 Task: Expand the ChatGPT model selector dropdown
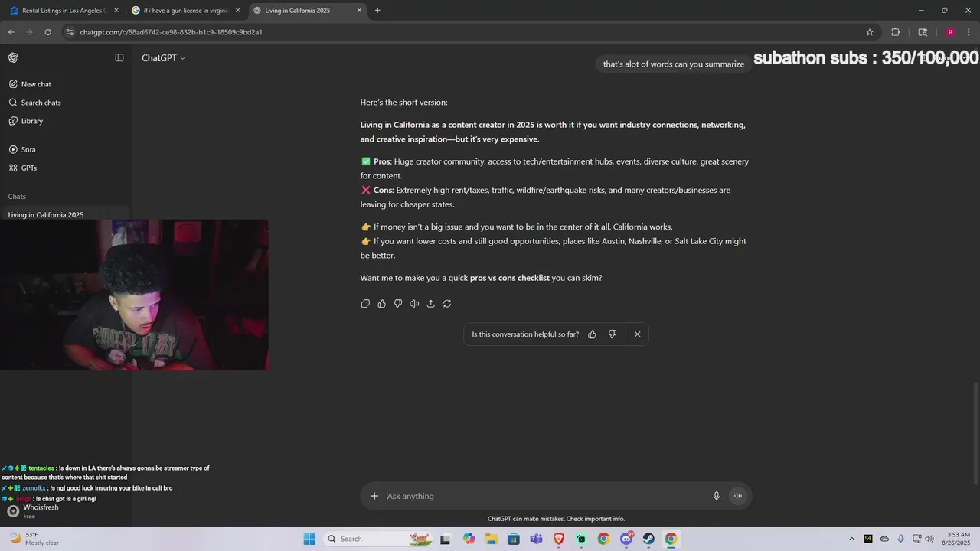(163, 58)
